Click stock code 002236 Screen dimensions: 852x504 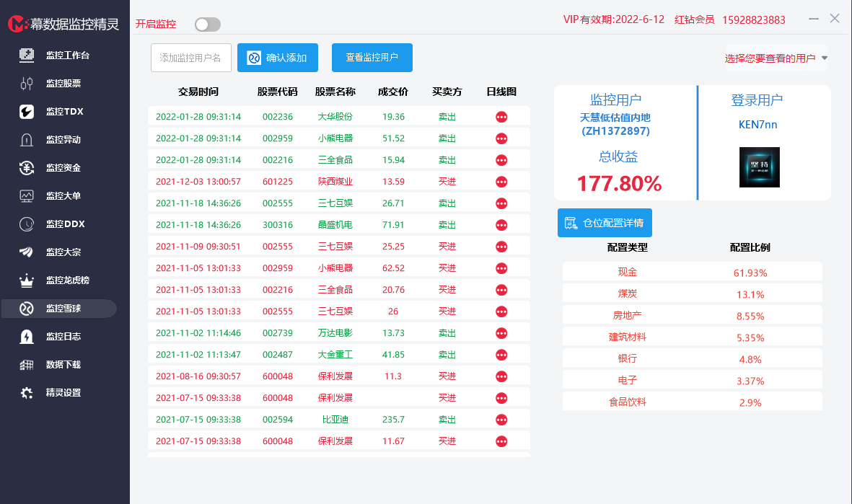tap(278, 117)
